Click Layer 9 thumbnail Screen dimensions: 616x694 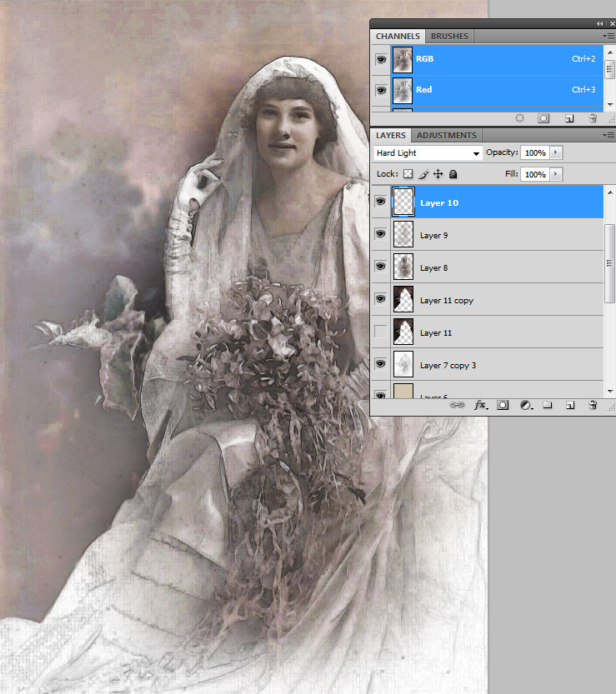point(403,234)
